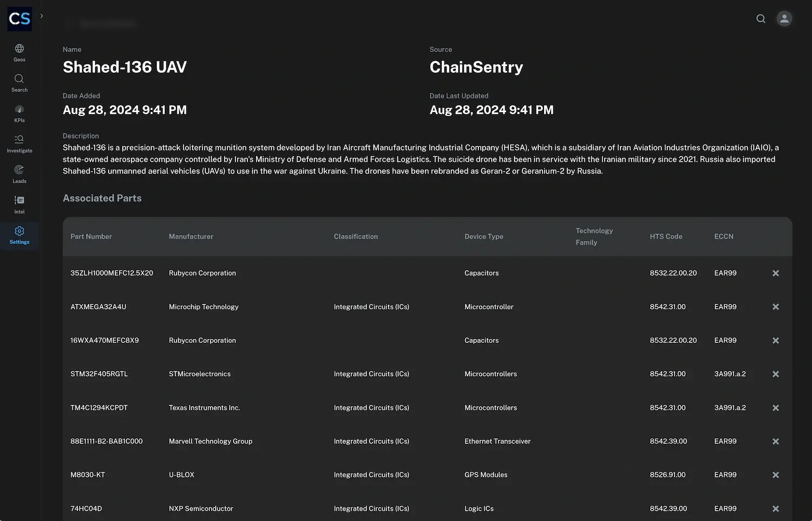
Task: Click the Ethernet Transceiver device type
Action: pyautogui.click(x=497, y=441)
